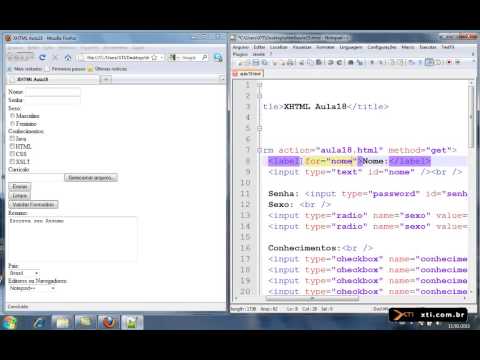The height and width of the screenshot is (360, 480).
Task: Open the Arquivo menu in Notepad++
Action: tap(240, 47)
